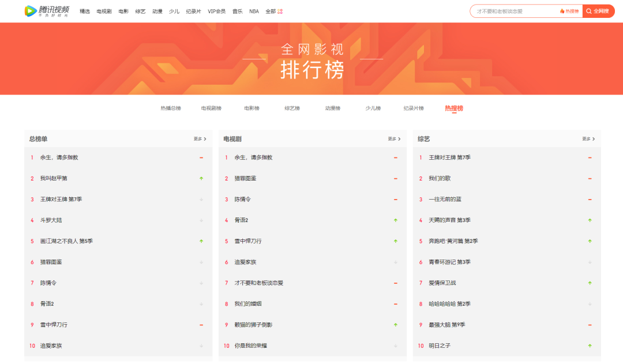Open NBA in the top navigation

click(x=254, y=12)
